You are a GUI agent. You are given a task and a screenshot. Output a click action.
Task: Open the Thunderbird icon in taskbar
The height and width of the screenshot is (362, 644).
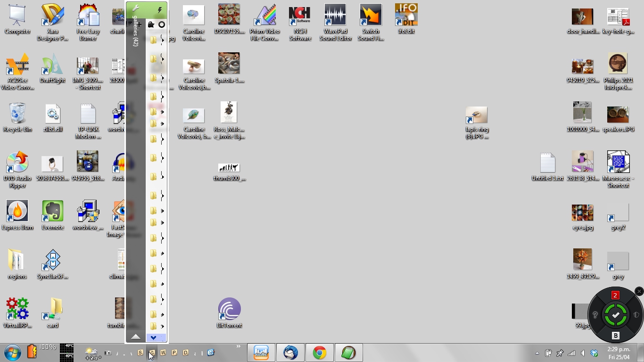[290, 353]
